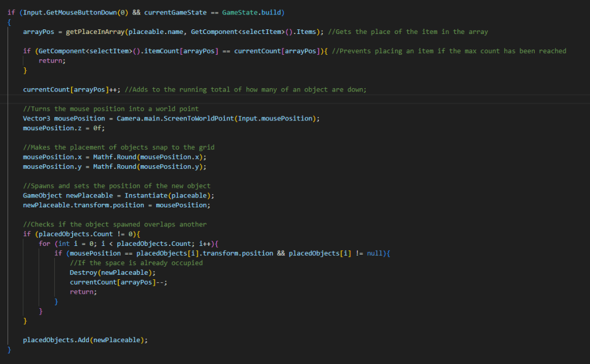Click newPlaceable.transform.position assignment line
The width and height of the screenshot is (590, 364).
tap(117, 205)
